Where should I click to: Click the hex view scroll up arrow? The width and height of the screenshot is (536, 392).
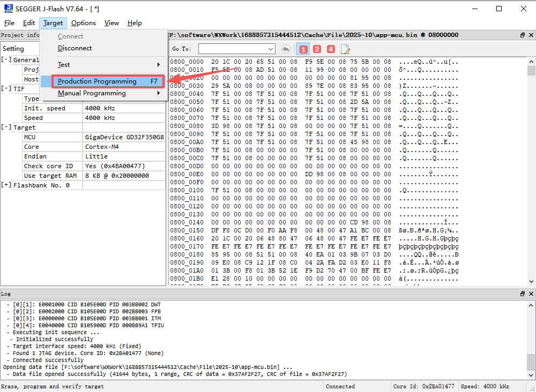click(531, 62)
